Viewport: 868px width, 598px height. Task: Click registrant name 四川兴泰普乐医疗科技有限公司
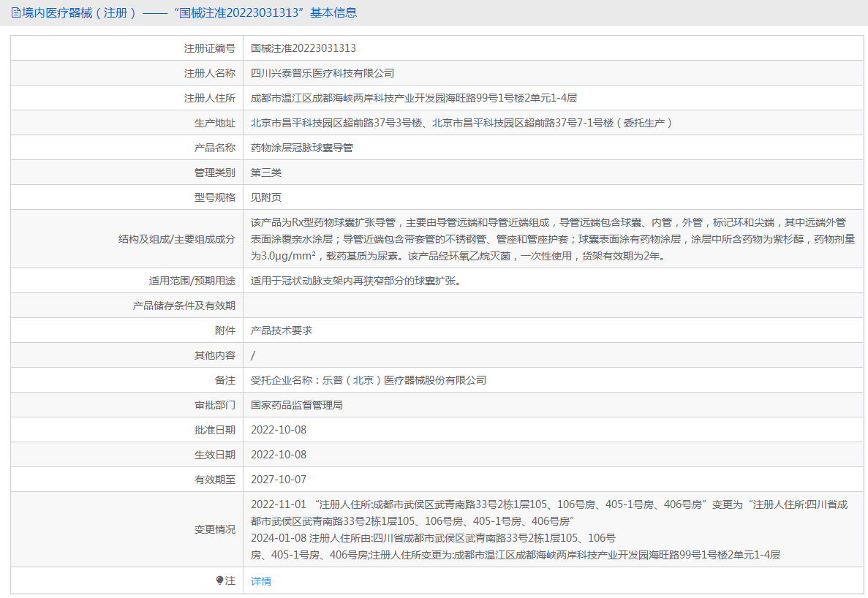(x=322, y=73)
